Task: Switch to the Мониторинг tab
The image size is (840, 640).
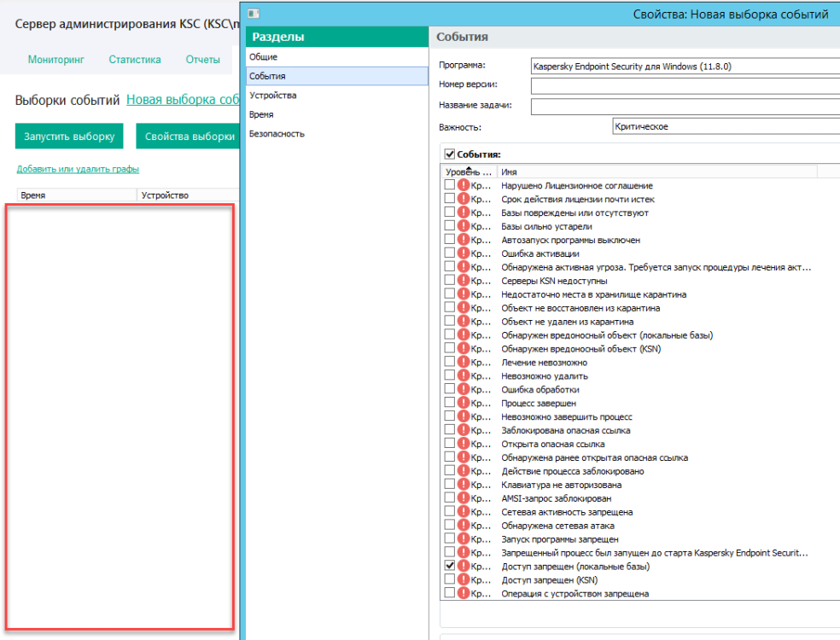Action: (56, 60)
